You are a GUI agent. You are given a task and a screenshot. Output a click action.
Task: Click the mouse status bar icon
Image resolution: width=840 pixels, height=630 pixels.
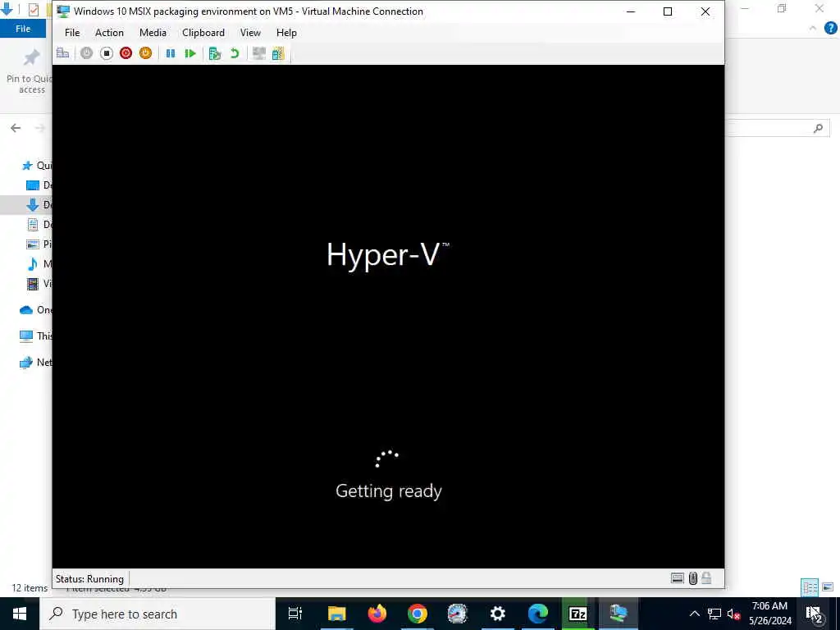click(x=692, y=578)
